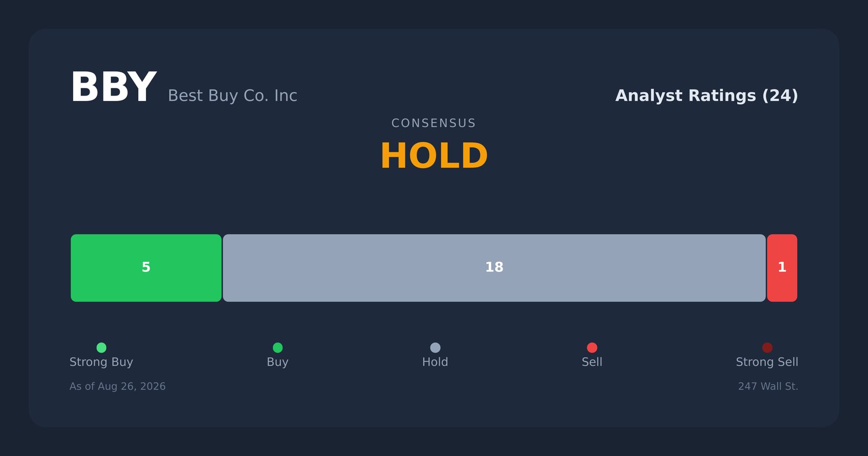
Task: Click the orange HOLD consensus rating
Action: 434,156
